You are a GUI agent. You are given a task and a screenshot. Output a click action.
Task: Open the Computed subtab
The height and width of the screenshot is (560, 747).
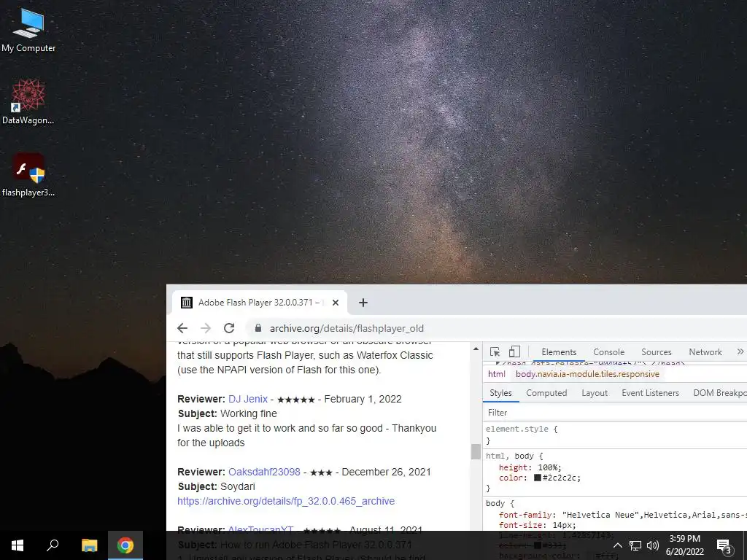pos(546,393)
